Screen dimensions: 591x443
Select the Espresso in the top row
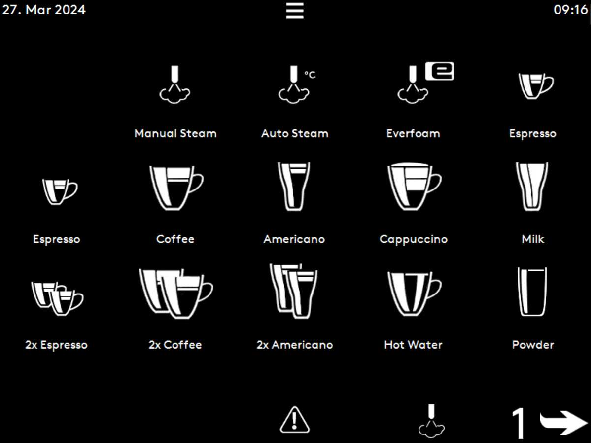536,86
